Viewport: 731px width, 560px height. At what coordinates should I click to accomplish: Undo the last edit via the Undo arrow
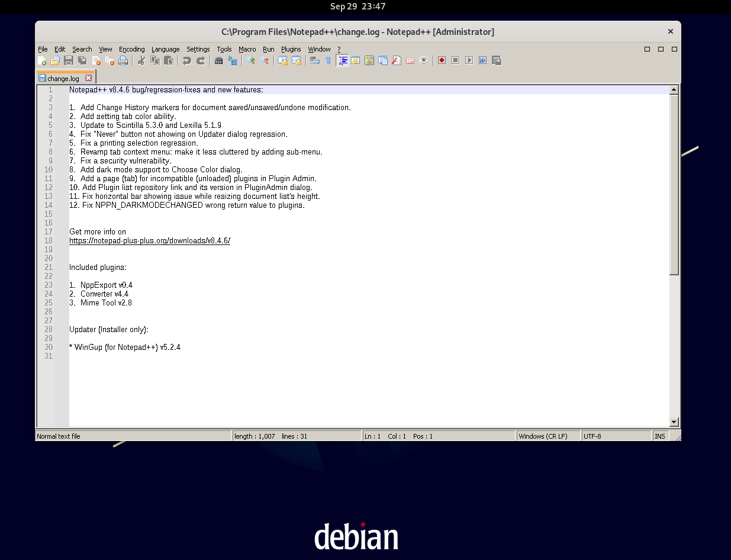tap(186, 60)
